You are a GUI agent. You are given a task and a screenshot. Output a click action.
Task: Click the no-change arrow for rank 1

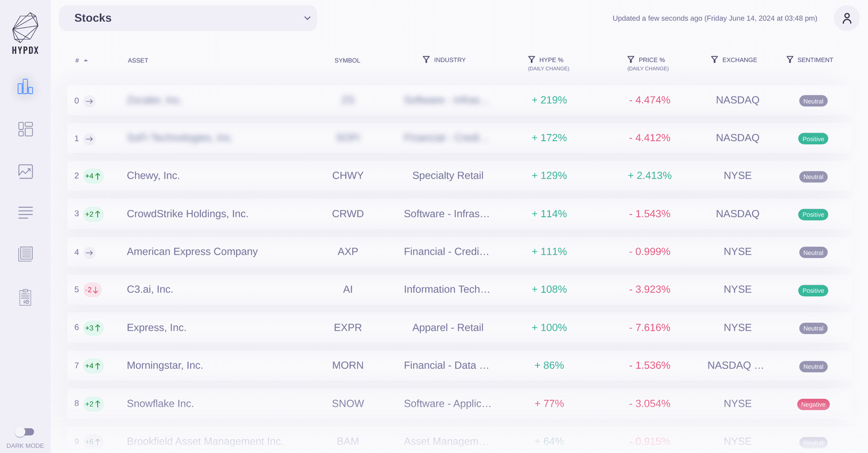pos(90,139)
